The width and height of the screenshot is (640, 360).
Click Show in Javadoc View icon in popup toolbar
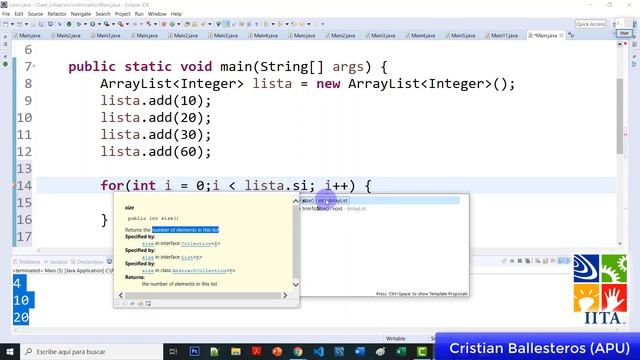(x=132, y=303)
